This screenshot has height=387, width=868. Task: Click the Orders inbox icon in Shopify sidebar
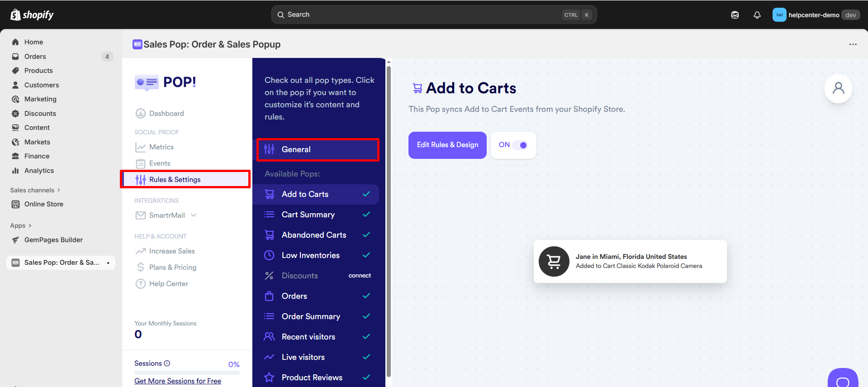click(x=15, y=57)
